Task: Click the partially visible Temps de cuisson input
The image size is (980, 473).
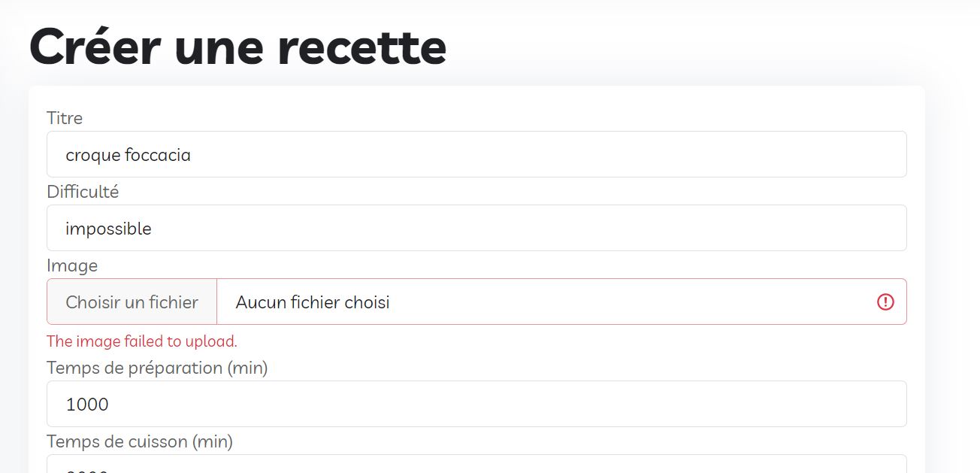Action: pyautogui.click(x=476, y=465)
